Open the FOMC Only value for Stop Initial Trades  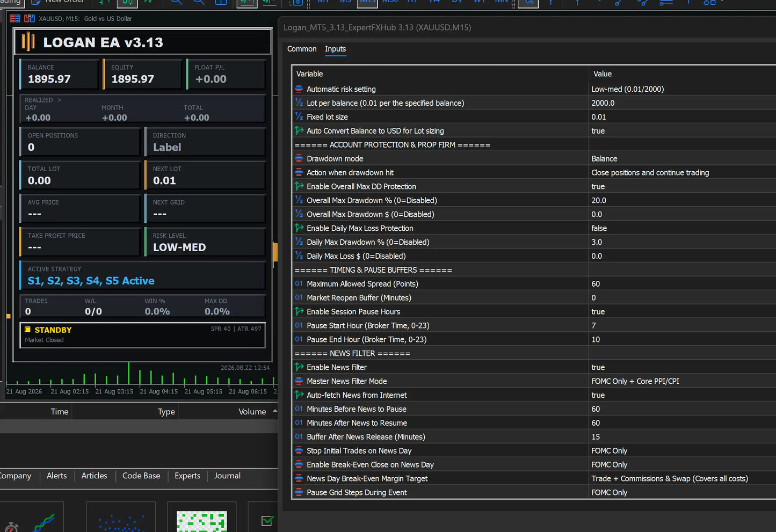(x=609, y=451)
